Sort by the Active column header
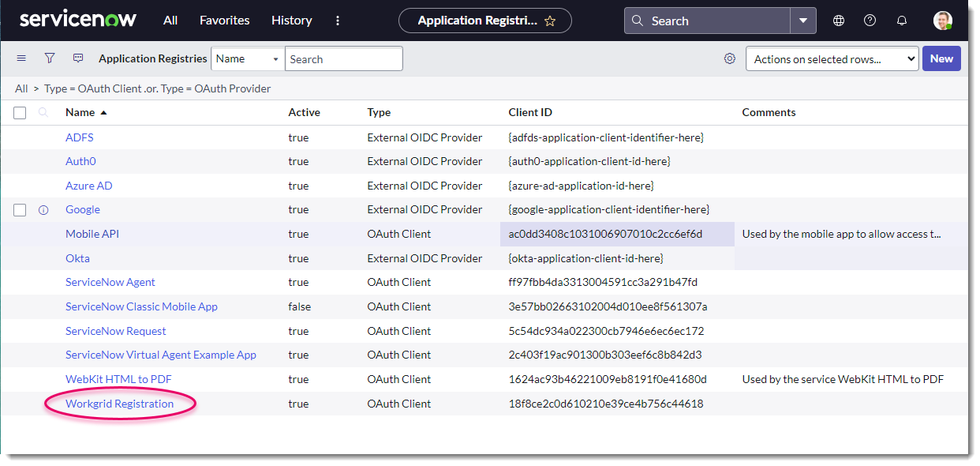Screen dimensions: 980x466 pos(305,112)
